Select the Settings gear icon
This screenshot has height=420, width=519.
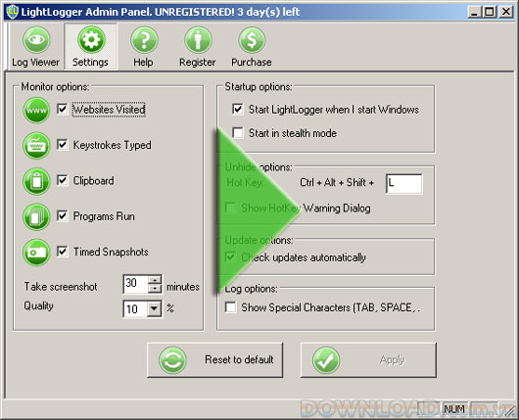point(91,40)
